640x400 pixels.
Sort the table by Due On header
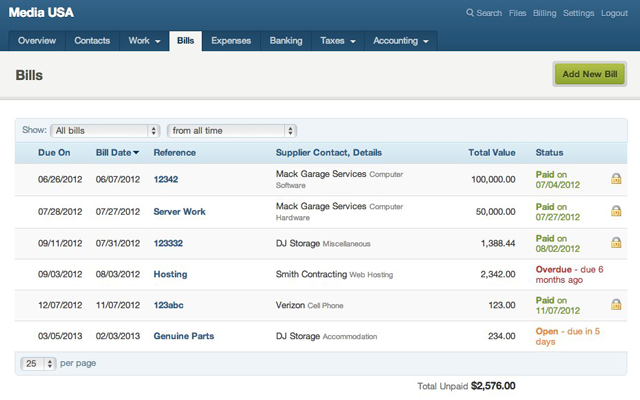coord(54,152)
